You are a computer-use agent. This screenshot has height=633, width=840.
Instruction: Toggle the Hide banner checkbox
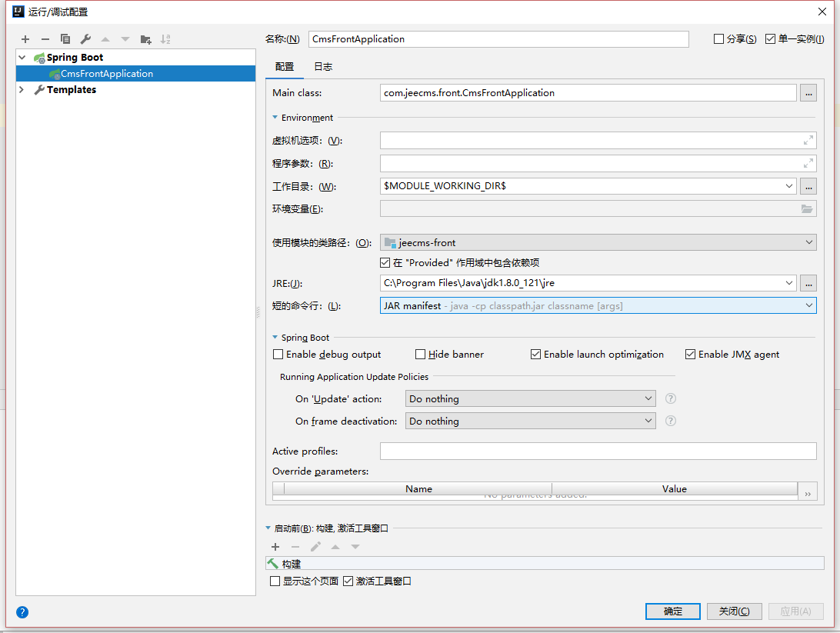tap(421, 355)
